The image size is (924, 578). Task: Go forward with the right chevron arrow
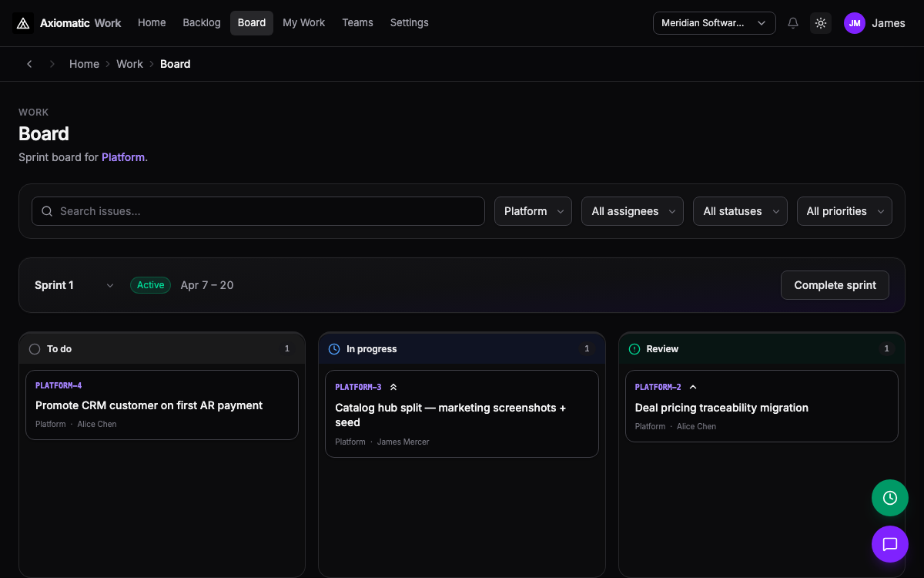(x=52, y=64)
